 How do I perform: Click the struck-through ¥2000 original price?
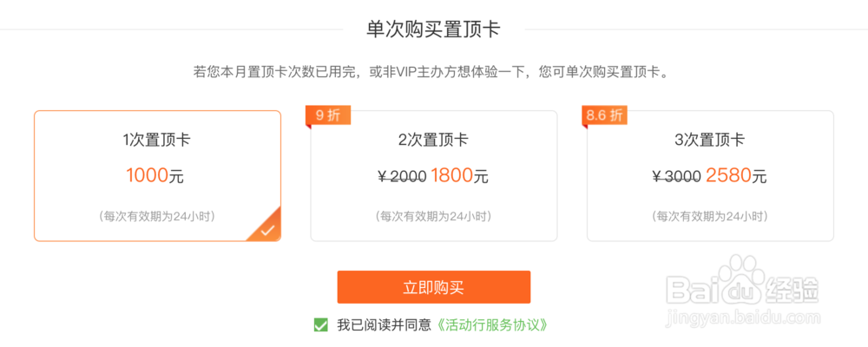[x=403, y=177]
